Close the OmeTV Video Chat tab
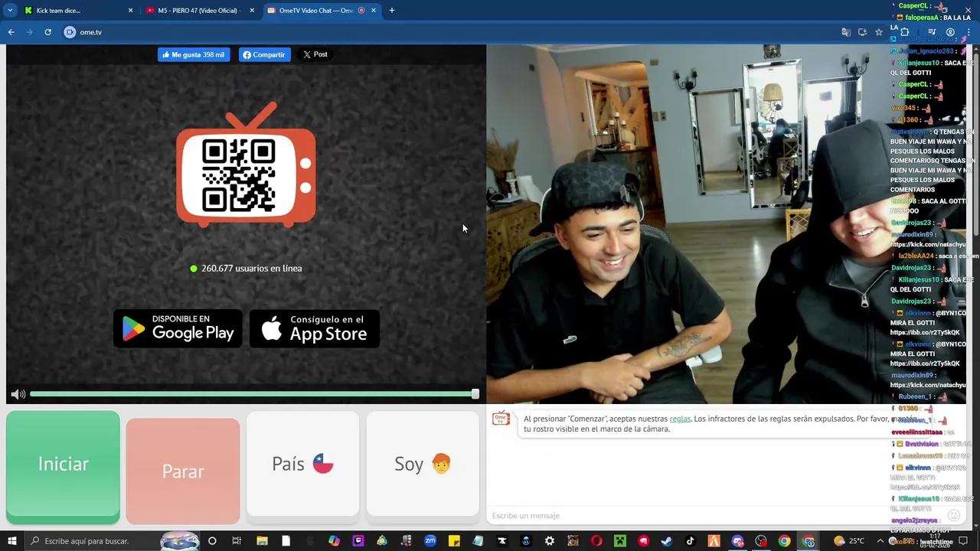The width and height of the screenshot is (980, 551). click(x=374, y=11)
